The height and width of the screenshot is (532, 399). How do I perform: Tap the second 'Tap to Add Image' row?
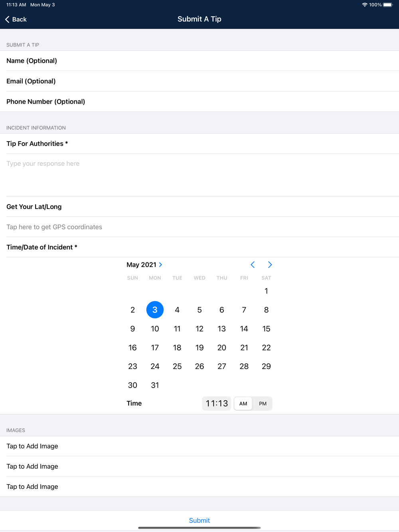pyautogui.click(x=199, y=467)
